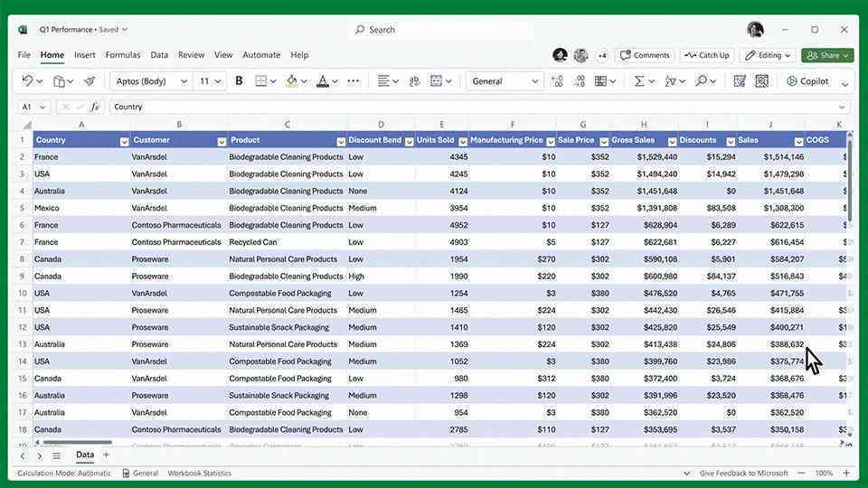Click decrease decimal icon
Viewport: 868px width, 488px height.
tap(579, 81)
